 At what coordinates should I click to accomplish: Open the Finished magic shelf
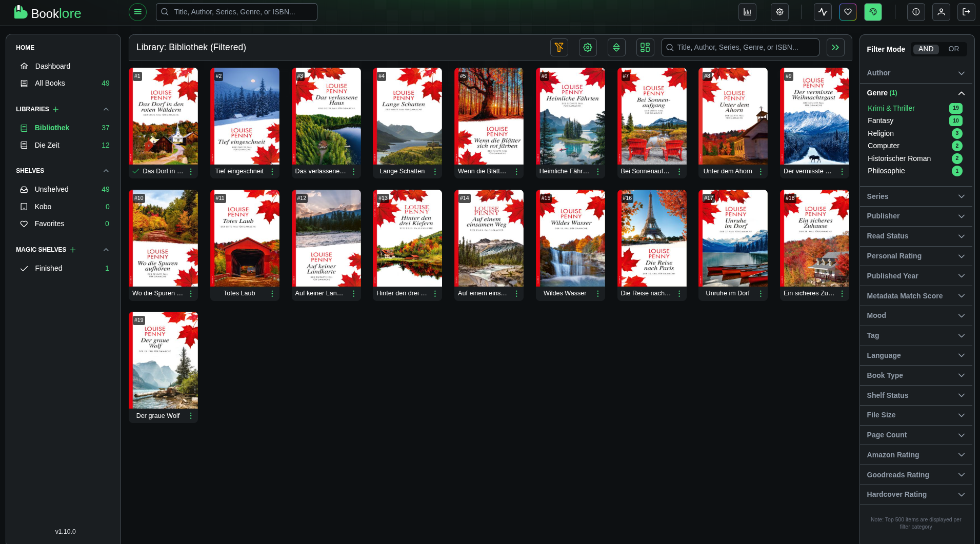tap(49, 268)
